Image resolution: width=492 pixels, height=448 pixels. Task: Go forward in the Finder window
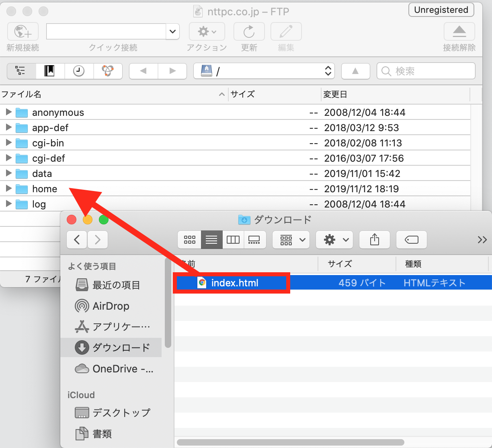tap(98, 240)
